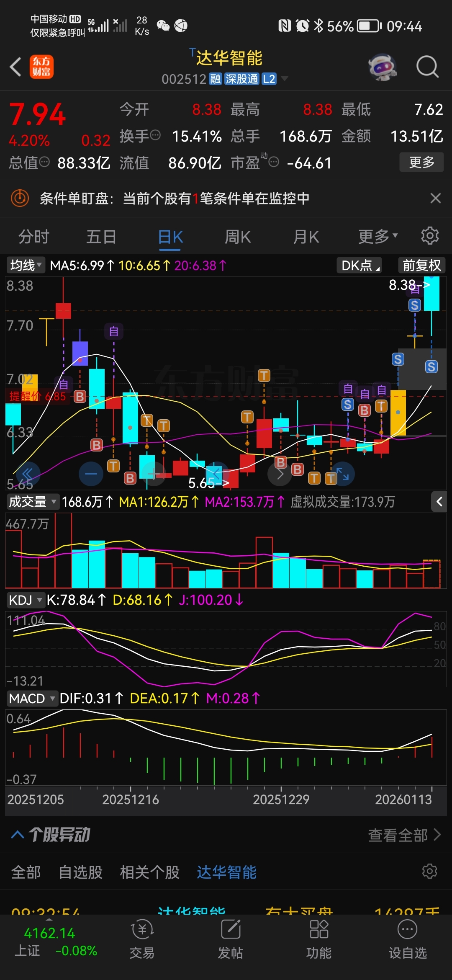452x980 pixels.
Task: Tap the 换手 info circle icon
Action: click(x=155, y=135)
